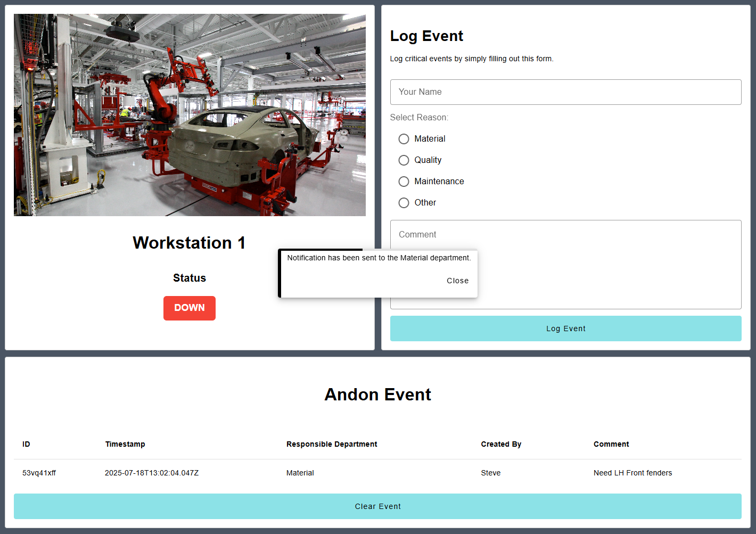This screenshot has width=756, height=534.
Task: Click the Andon Event heading
Action: 378,395
